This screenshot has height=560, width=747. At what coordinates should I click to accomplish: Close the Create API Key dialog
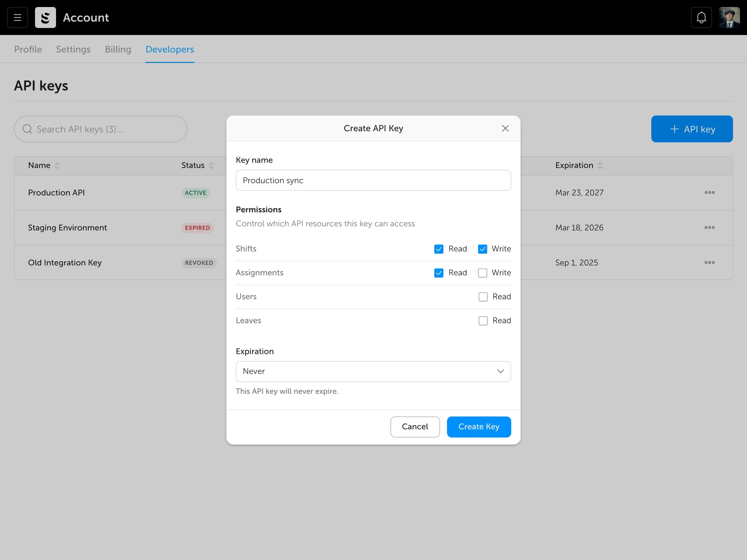point(505,128)
